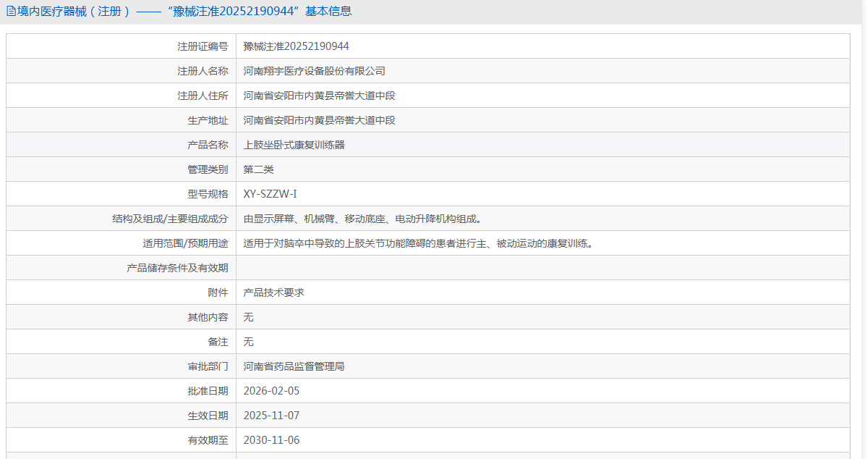This screenshot has width=868, height=459.
Task: Click the management class value 第二类
Action: (x=259, y=169)
